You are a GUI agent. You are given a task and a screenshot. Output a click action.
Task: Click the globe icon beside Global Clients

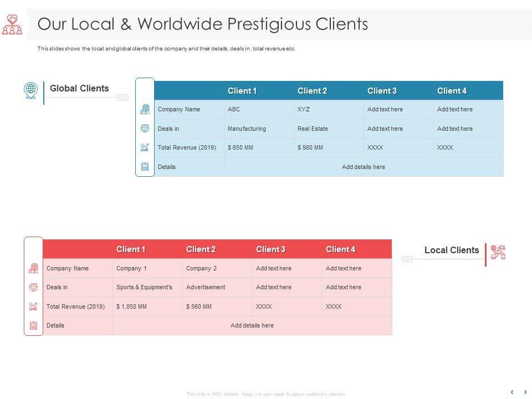point(30,89)
